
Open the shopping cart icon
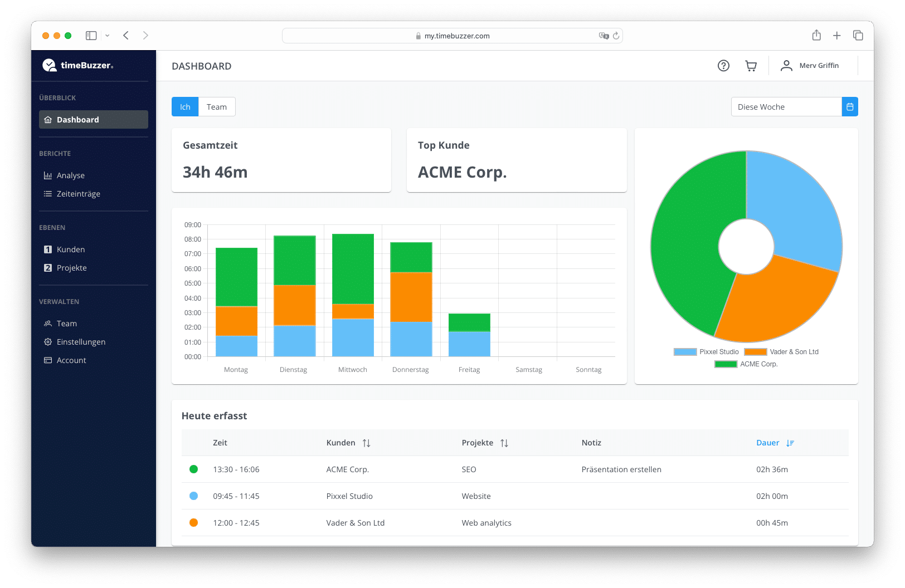click(751, 66)
